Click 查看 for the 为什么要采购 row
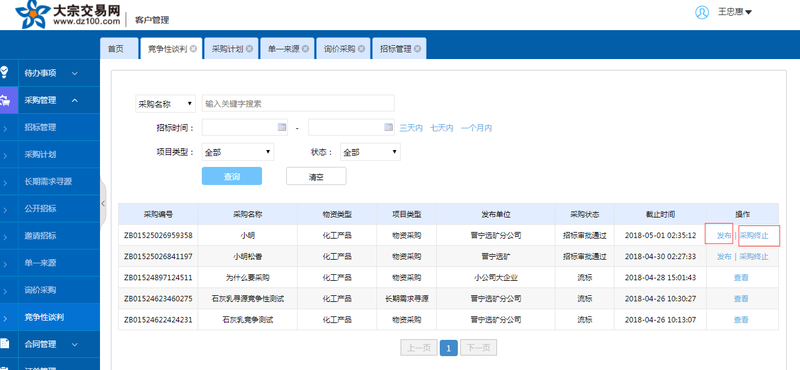The height and width of the screenshot is (370, 800). (741, 278)
